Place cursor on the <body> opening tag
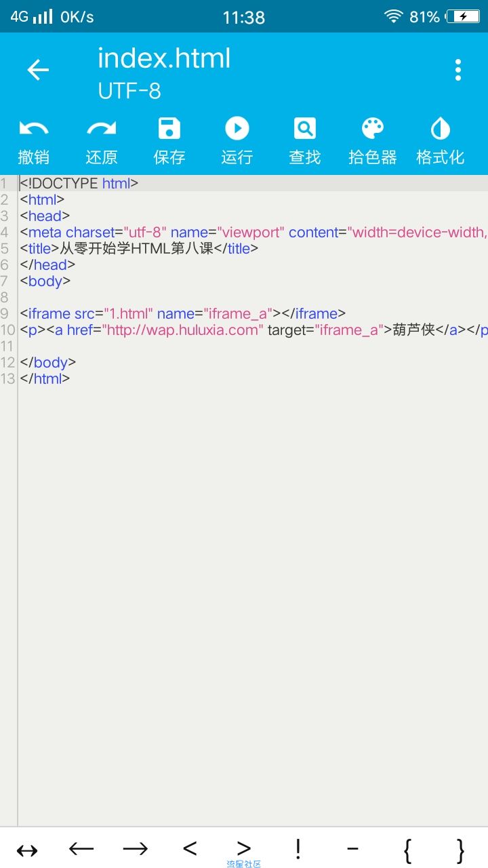 [45, 281]
